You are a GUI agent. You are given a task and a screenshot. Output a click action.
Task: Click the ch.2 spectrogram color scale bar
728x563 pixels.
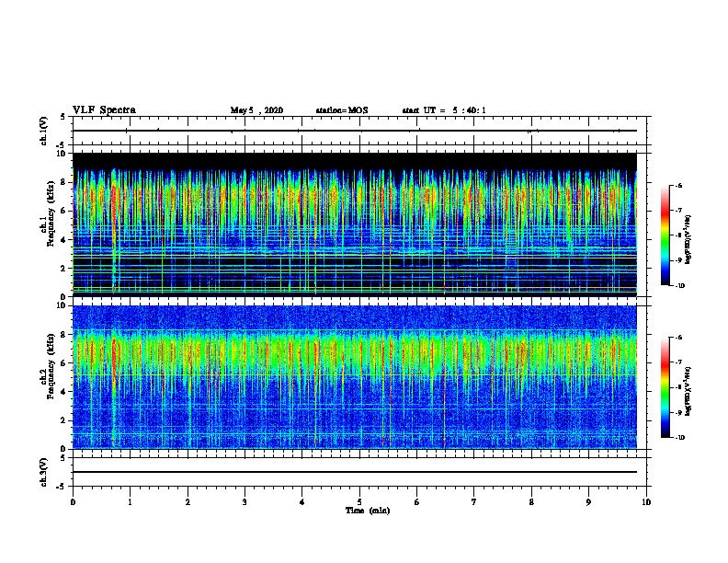pyautogui.click(x=665, y=387)
